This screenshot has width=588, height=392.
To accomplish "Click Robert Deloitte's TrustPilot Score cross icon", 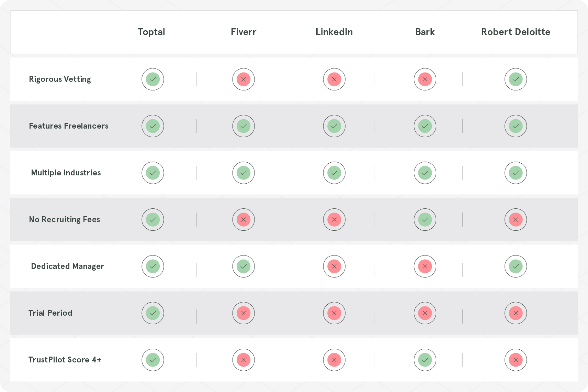I will coord(516,360).
